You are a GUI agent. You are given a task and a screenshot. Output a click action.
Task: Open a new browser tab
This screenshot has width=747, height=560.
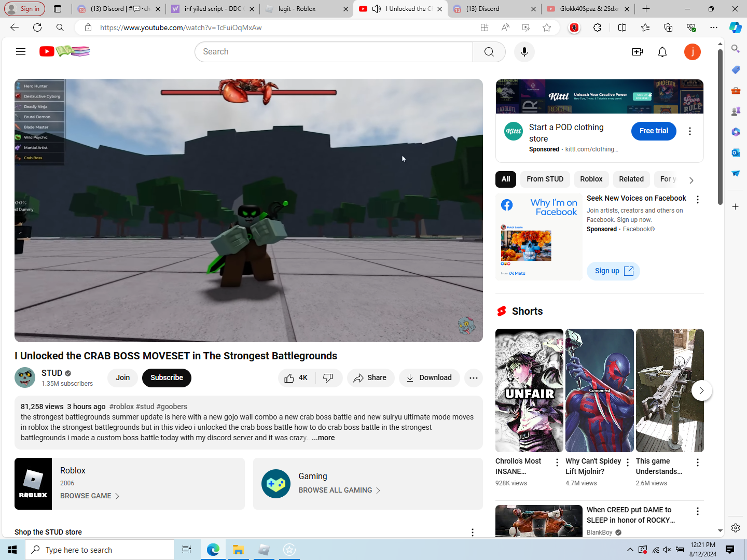pyautogui.click(x=646, y=9)
